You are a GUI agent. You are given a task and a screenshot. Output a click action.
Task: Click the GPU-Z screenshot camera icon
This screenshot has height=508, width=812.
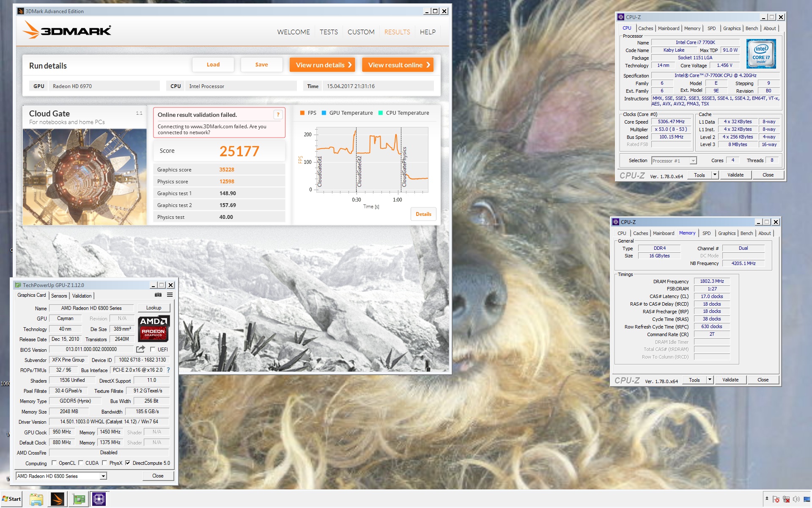158,295
